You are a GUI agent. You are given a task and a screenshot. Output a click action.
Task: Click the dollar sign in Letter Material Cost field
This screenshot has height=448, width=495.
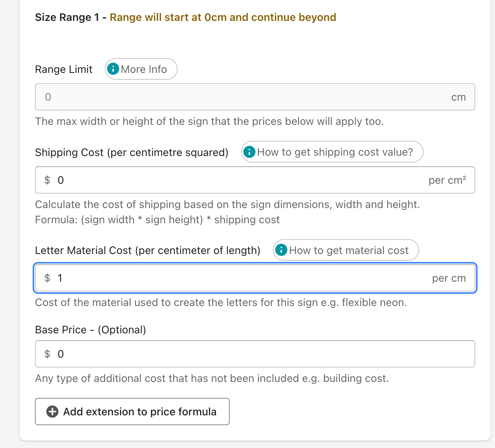tap(47, 278)
